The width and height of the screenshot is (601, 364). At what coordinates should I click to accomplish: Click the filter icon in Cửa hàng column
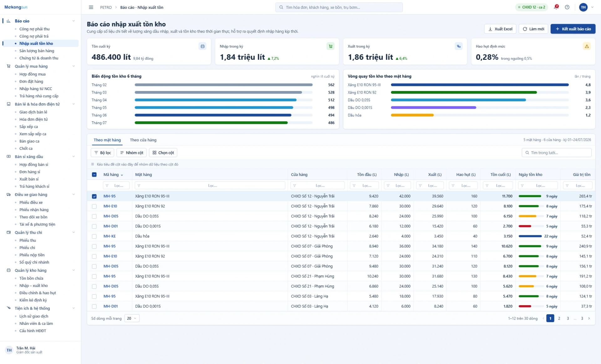pyautogui.click(x=295, y=186)
